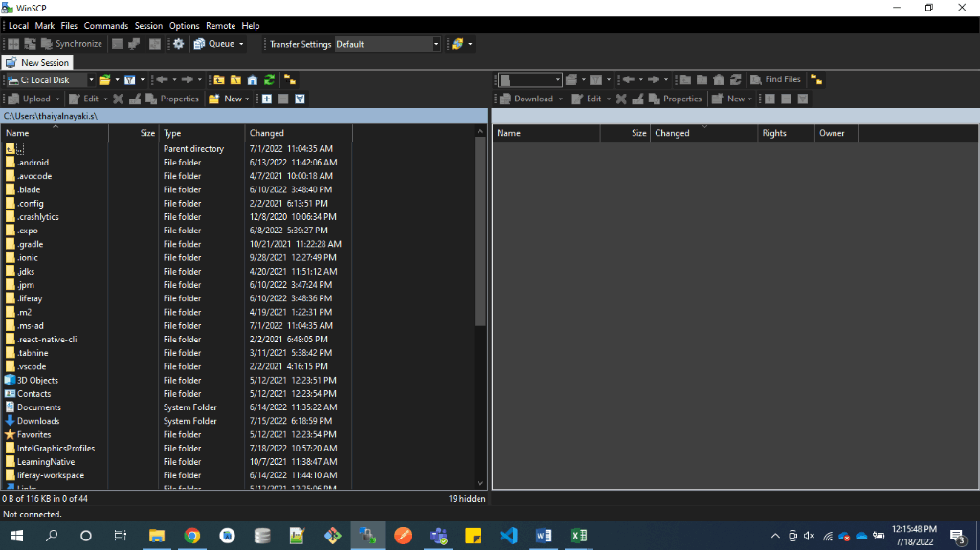Image resolution: width=980 pixels, height=550 pixels.
Task: Open Visual Studio Code from taskbar
Action: [x=509, y=536]
